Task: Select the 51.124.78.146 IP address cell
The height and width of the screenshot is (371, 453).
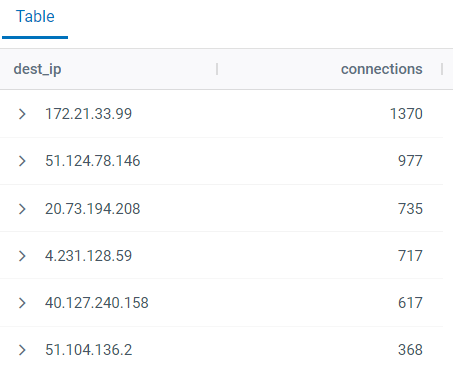Action: click(93, 161)
